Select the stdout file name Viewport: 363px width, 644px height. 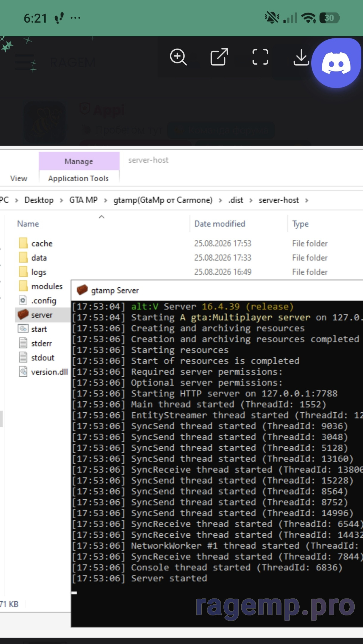click(x=43, y=358)
